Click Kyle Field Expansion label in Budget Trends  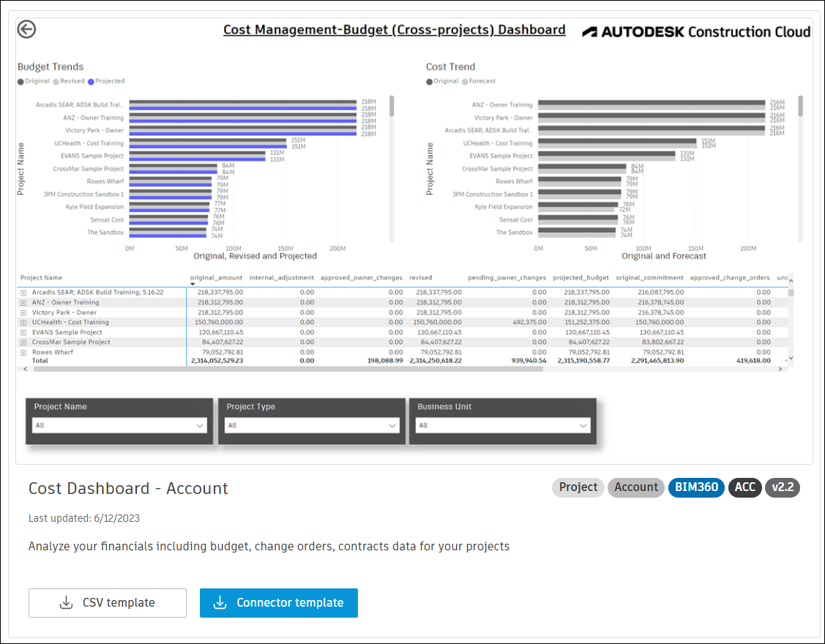tap(94, 207)
